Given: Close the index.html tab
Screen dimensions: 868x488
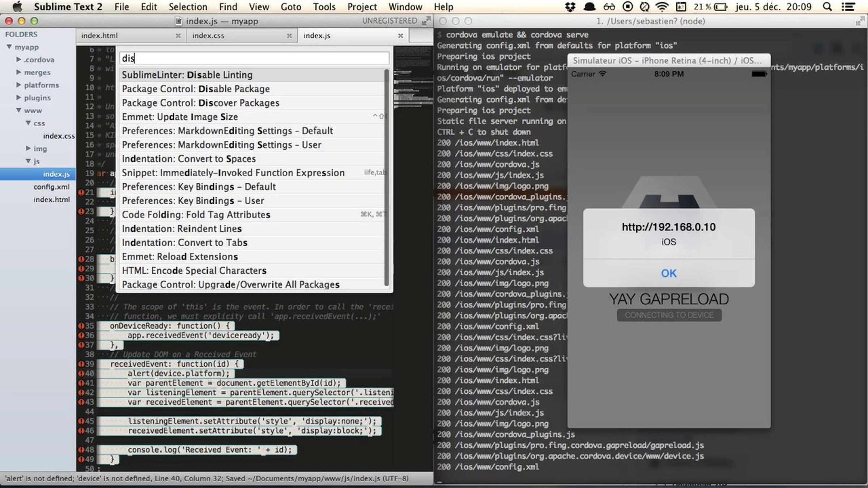Looking at the screenshot, I should (178, 35).
